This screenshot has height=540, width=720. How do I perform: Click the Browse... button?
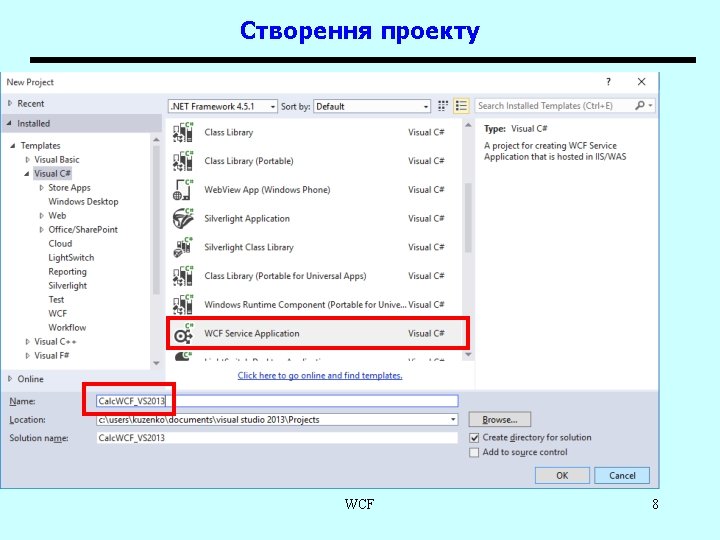tap(500, 420)
